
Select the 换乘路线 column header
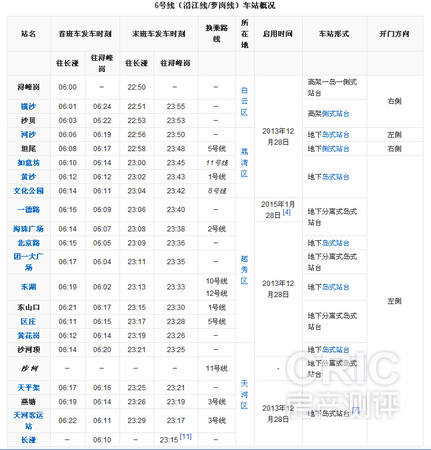pos(217,33)
